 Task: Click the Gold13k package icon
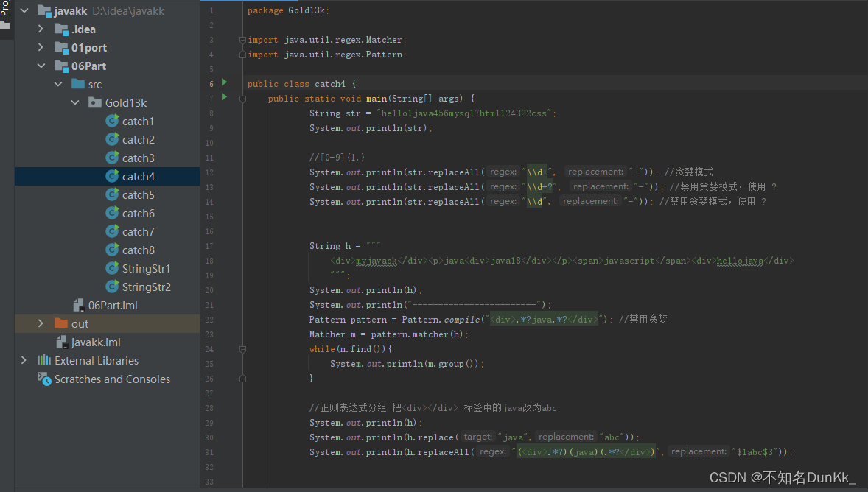tap(95, 102)
